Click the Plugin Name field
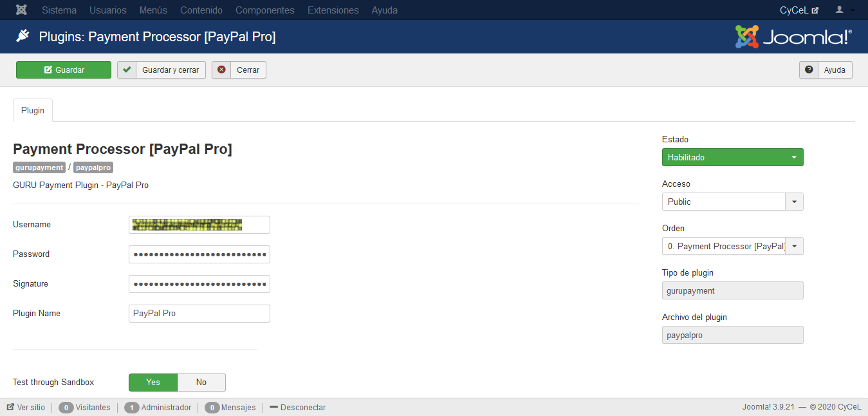 pos(199,314)
